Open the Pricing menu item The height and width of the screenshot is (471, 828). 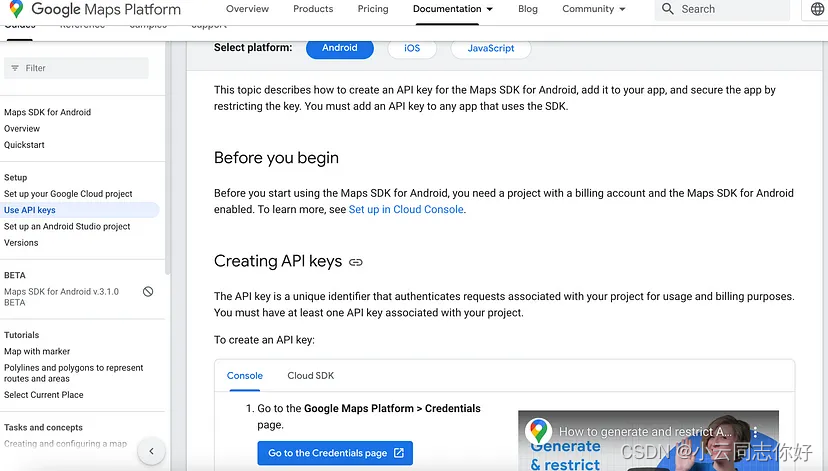pos(373,9)
